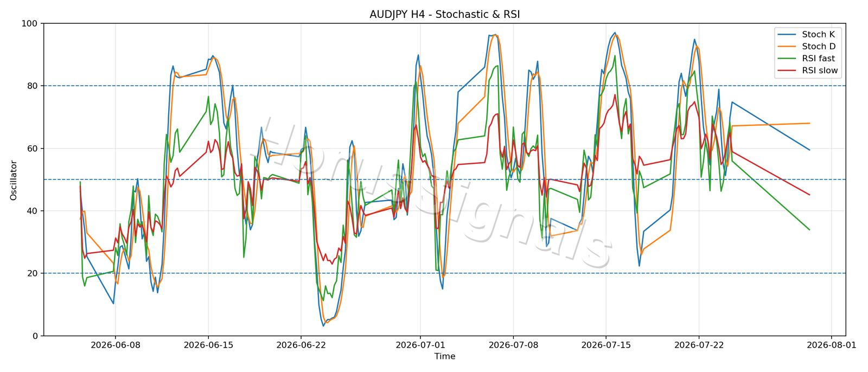
Task: Click the y-axis tick label 100
Action: (30, 23)
